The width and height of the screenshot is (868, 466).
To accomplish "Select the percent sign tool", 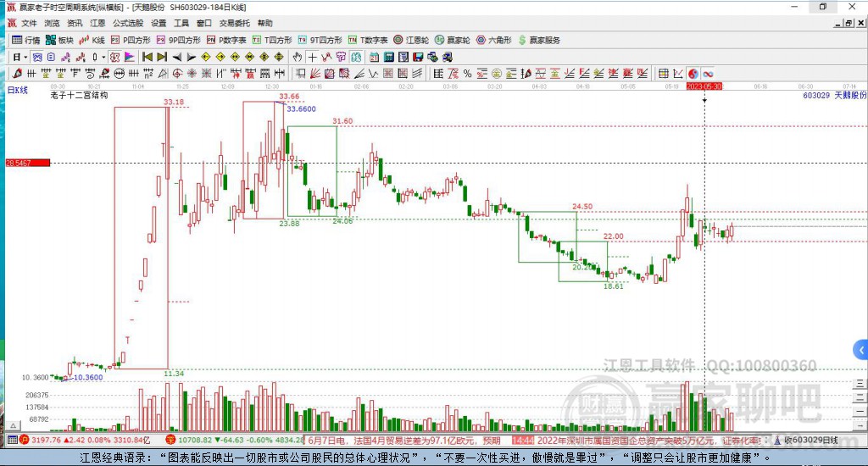I will pyautogui.click(x=467, y=73).
